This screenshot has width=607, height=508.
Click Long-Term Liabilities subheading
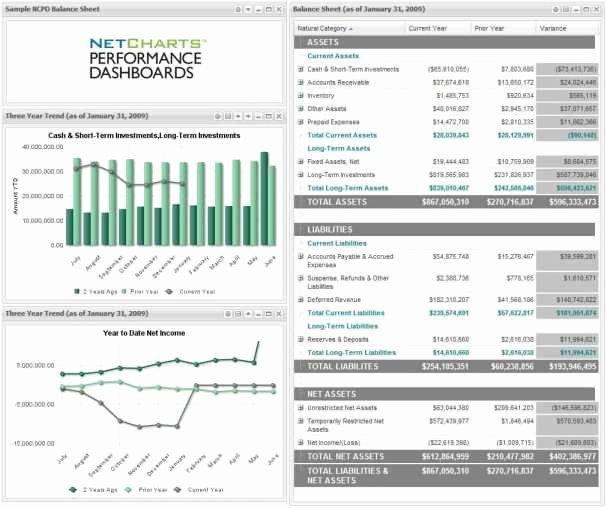point(343,326)
